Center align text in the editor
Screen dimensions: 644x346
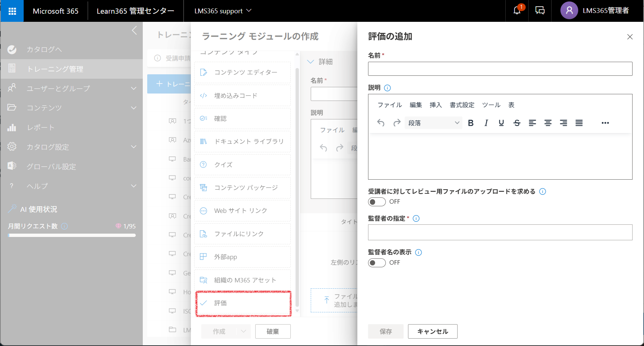click(x=548, y=123)
